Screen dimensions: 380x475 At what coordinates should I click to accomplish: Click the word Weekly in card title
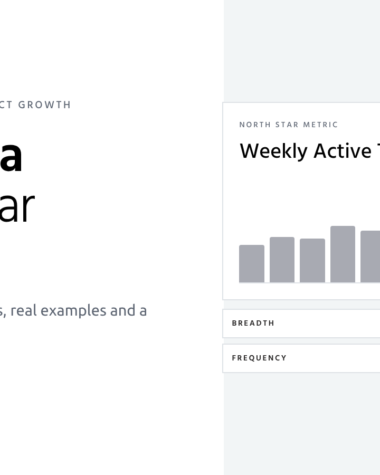point(274,151)
